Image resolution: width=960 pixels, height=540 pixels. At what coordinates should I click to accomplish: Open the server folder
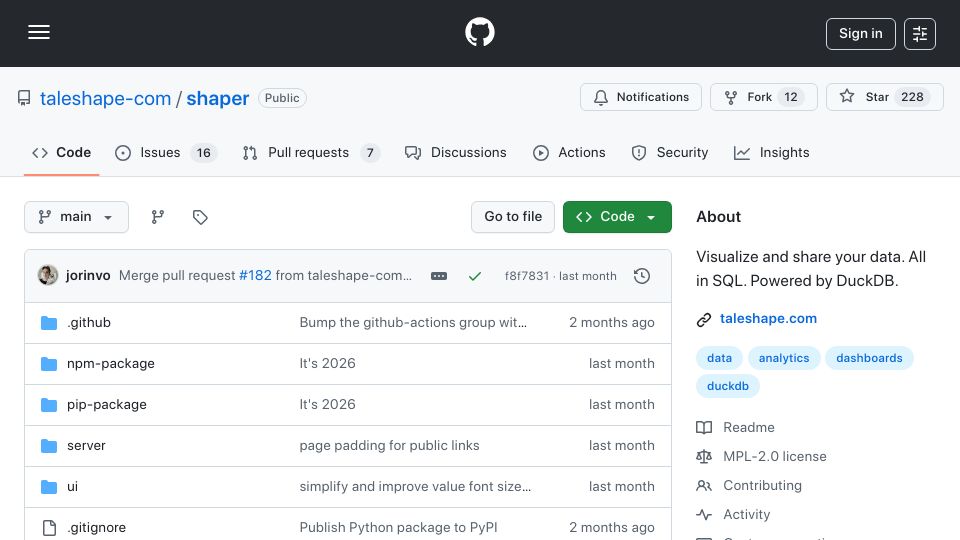coord(86,446)
